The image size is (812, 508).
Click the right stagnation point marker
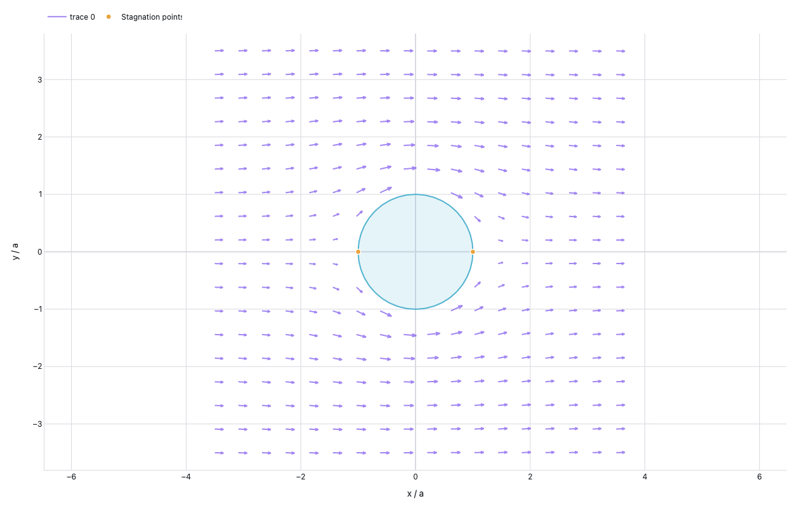[473, 252]
